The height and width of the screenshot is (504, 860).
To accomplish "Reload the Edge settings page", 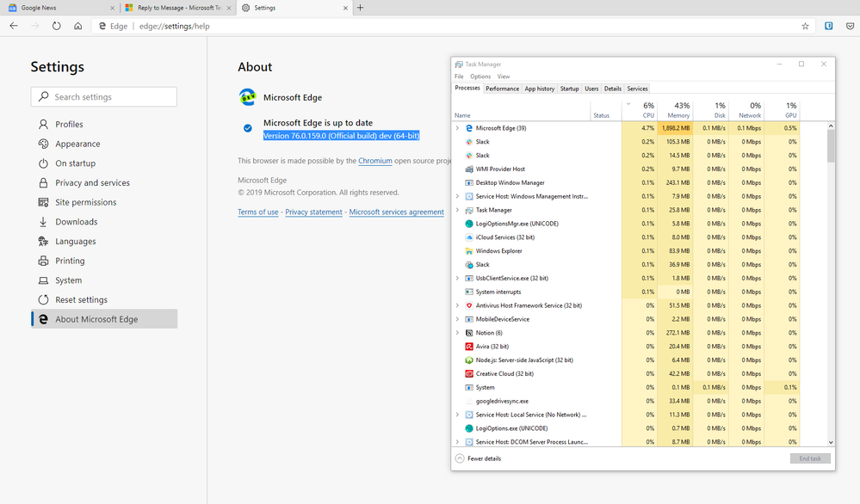I will coord(57,26).
